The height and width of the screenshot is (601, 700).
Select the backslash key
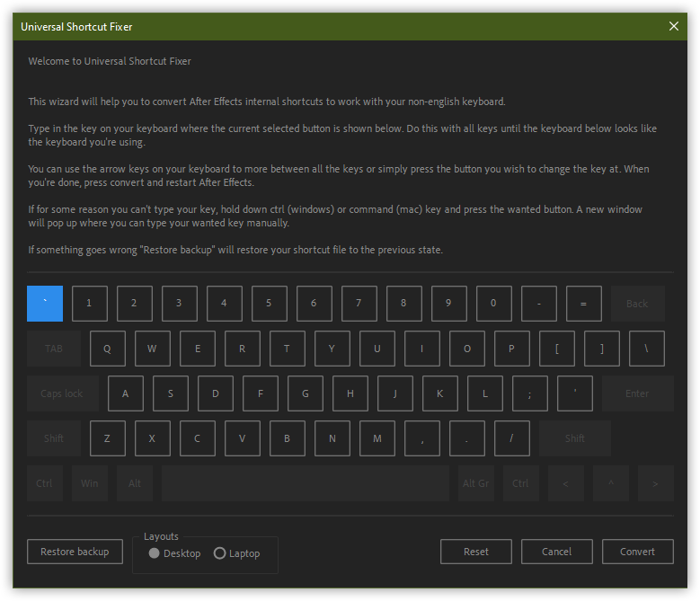647,349
